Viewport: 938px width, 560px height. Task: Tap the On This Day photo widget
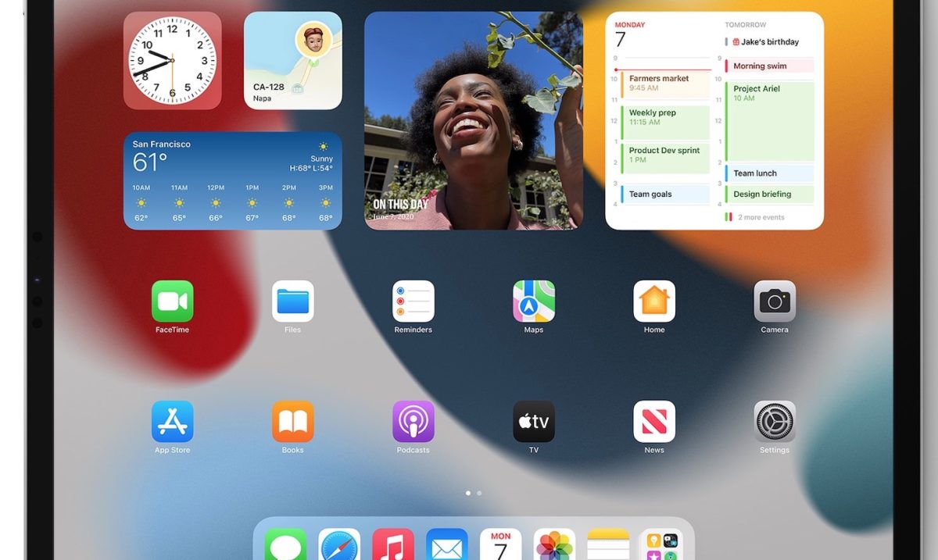tap(473, 120)
